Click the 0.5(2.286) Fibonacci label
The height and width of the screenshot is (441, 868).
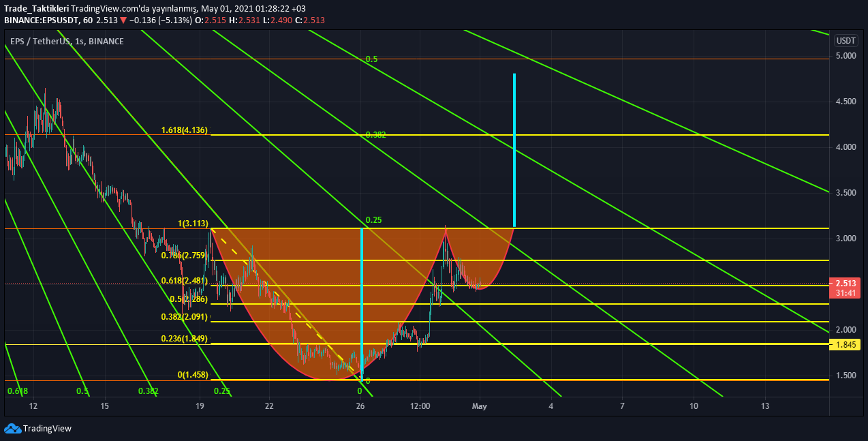189,299
